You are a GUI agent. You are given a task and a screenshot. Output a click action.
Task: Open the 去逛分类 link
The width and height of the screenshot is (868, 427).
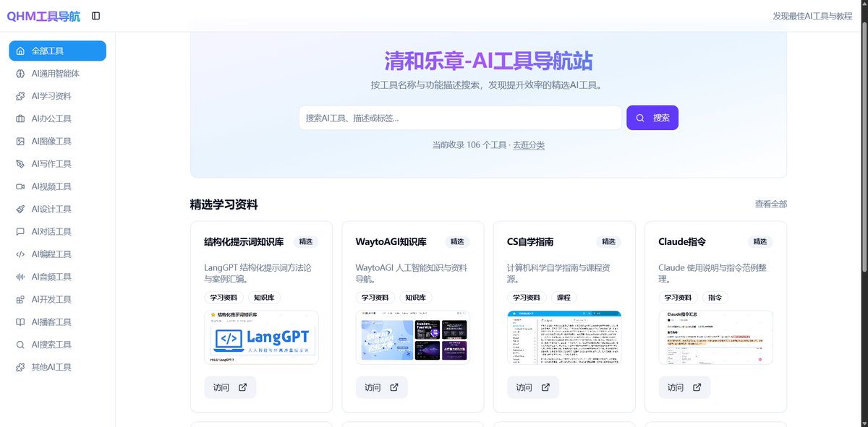(529, 145)
